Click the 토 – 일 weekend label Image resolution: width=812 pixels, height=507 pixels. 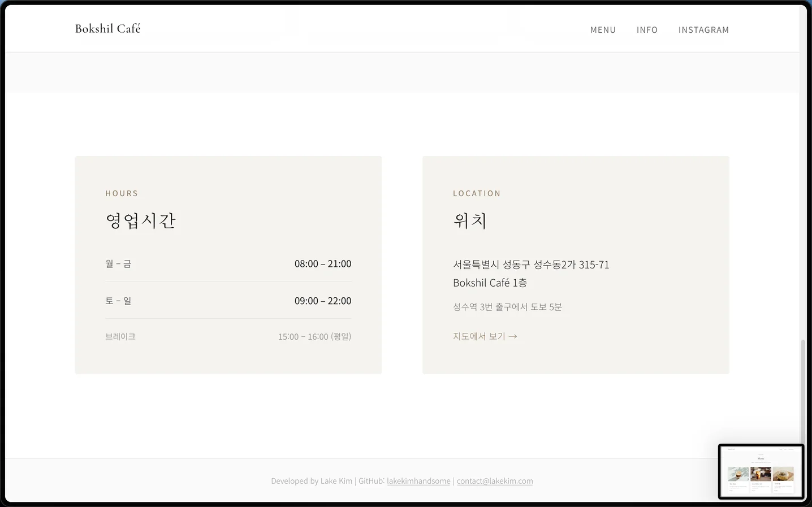[x=118, y=301]
